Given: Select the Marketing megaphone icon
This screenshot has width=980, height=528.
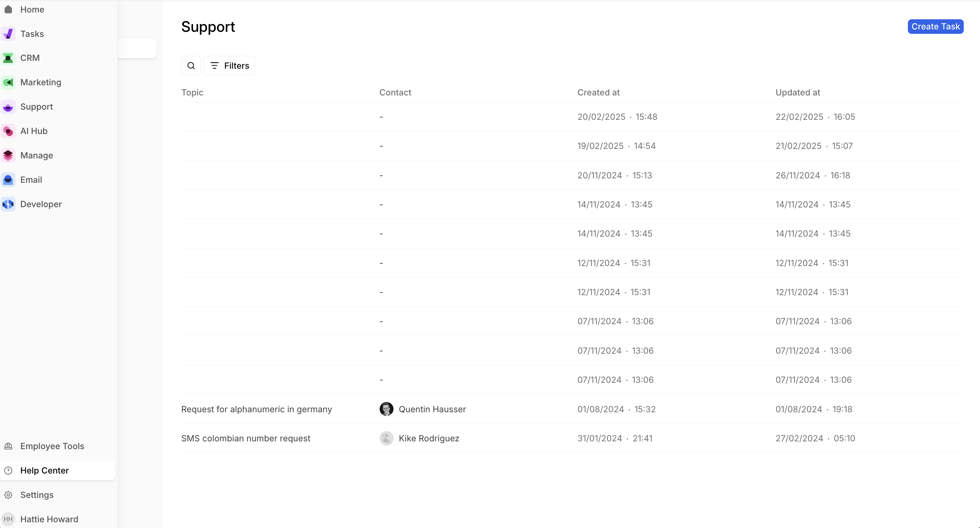Looking at the screenshot, I should tap(8, 83).
